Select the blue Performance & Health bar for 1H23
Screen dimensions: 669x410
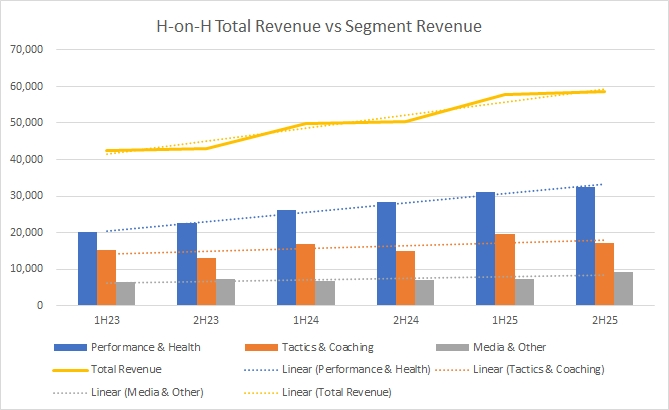click(x=88, y=268)
